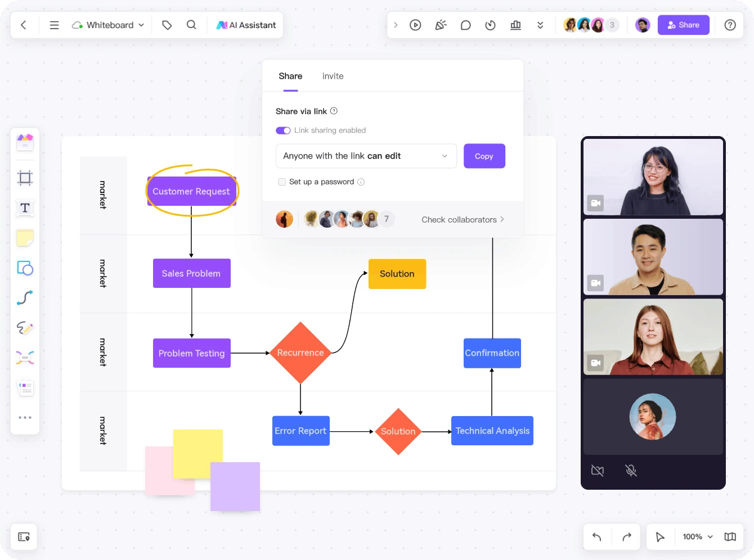Screen dimensions: 754x560
Task: Open the celebration confetti icon
Action: point(441,25)
